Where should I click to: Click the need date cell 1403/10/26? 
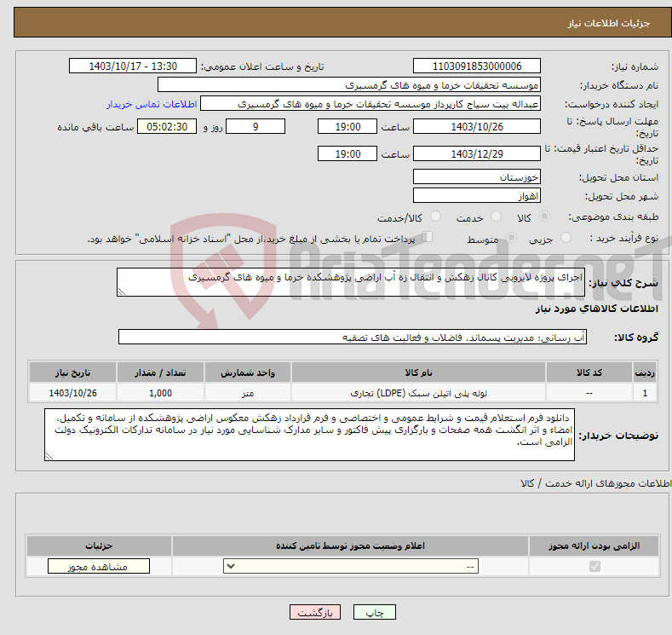click(x=72, y=393)
